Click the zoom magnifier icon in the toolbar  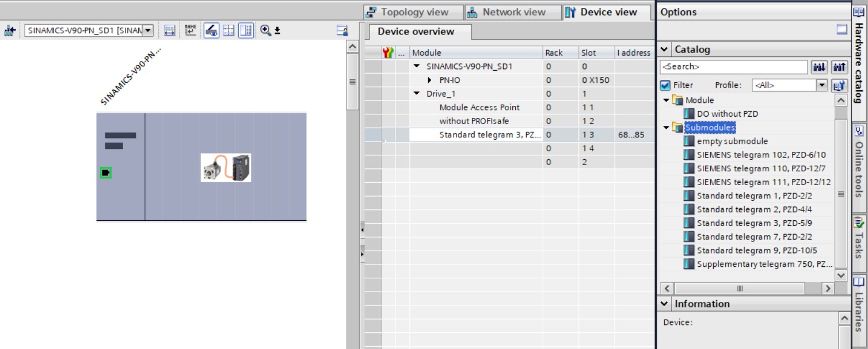click(x=265, y=30)
